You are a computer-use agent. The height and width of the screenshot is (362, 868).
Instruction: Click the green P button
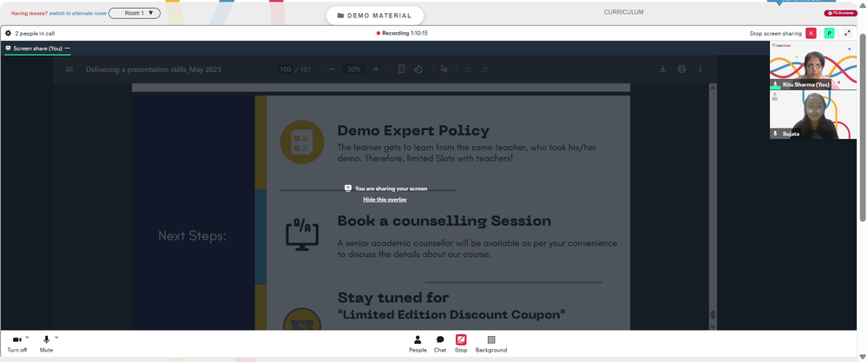pos(829,33)
